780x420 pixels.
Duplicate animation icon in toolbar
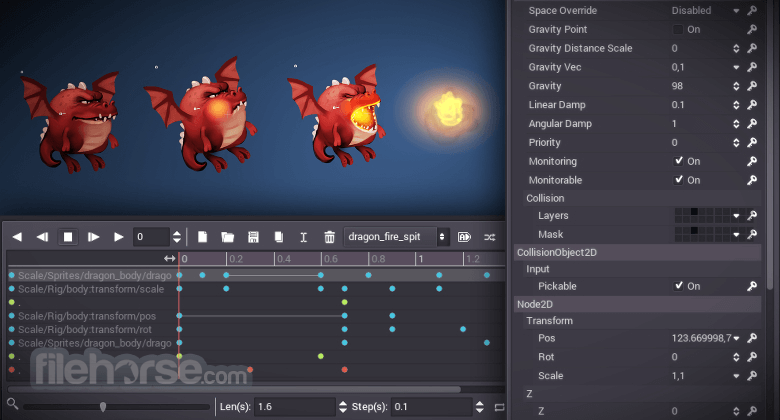click(x=279, y=237)
